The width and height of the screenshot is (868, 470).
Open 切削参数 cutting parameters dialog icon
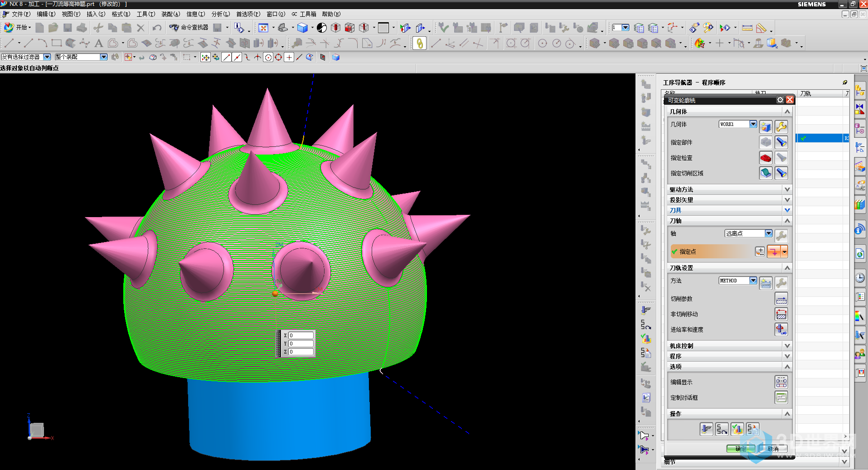coord(781,299)
